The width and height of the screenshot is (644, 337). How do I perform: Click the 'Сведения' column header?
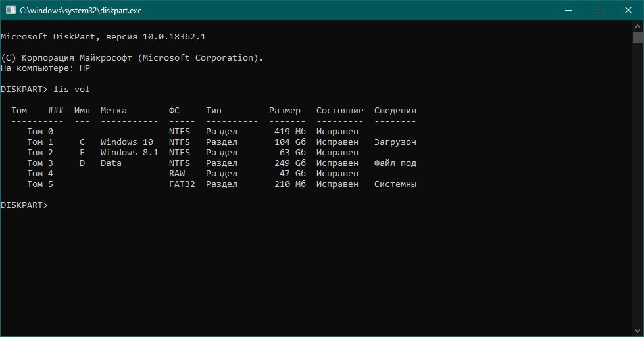click(395, 110)
